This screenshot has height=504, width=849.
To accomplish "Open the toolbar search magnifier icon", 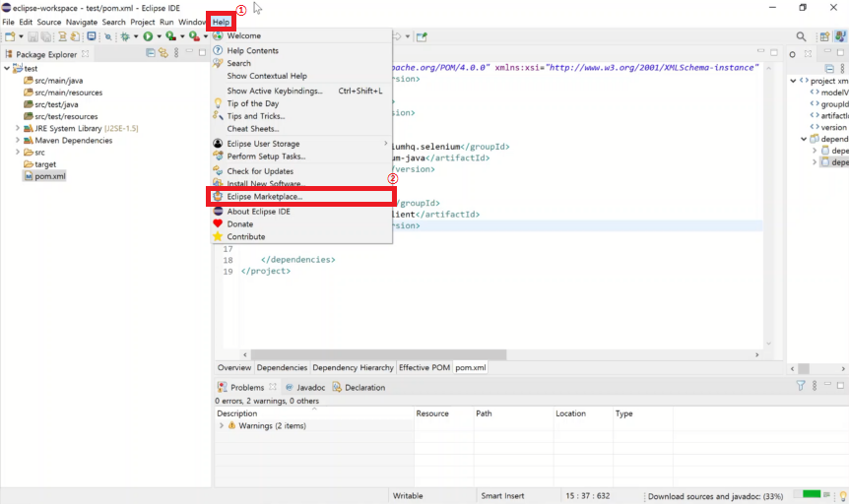I will [x=801, y=36].
